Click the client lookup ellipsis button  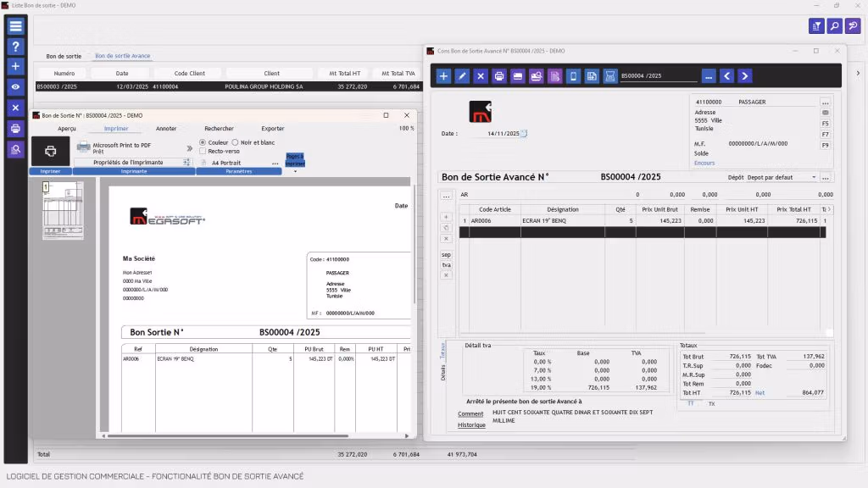[x=826, y=103]
